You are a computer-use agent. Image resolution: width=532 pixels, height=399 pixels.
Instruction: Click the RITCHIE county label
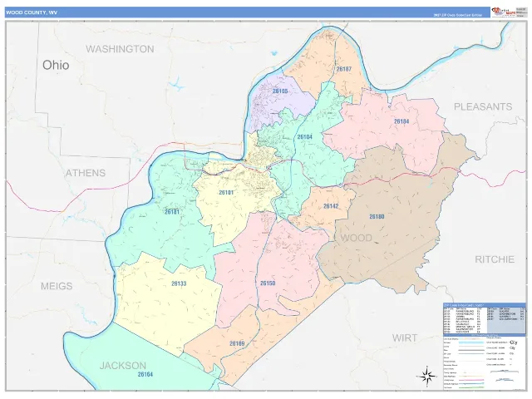click(495, 259)
